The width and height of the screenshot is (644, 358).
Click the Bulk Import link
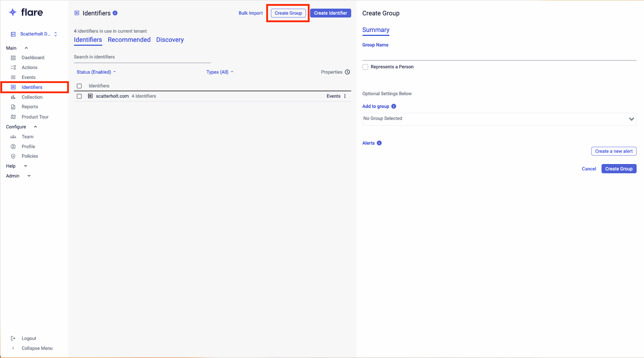(x=251, y=13)
